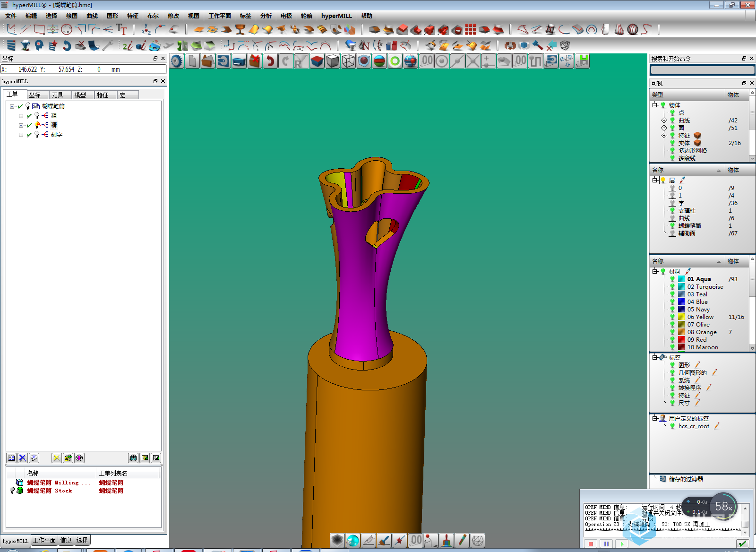
Task: Open the 文件 menu
Action: point(11,16)
